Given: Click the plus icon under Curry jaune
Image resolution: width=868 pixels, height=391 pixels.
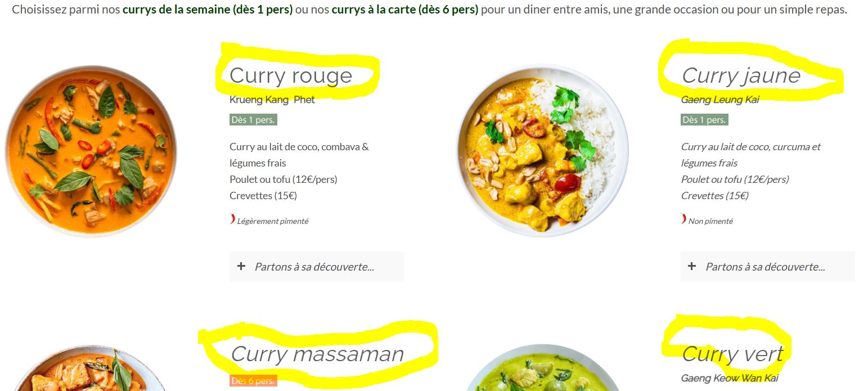Looking at the screenshot, I should (x=692, y=266).
